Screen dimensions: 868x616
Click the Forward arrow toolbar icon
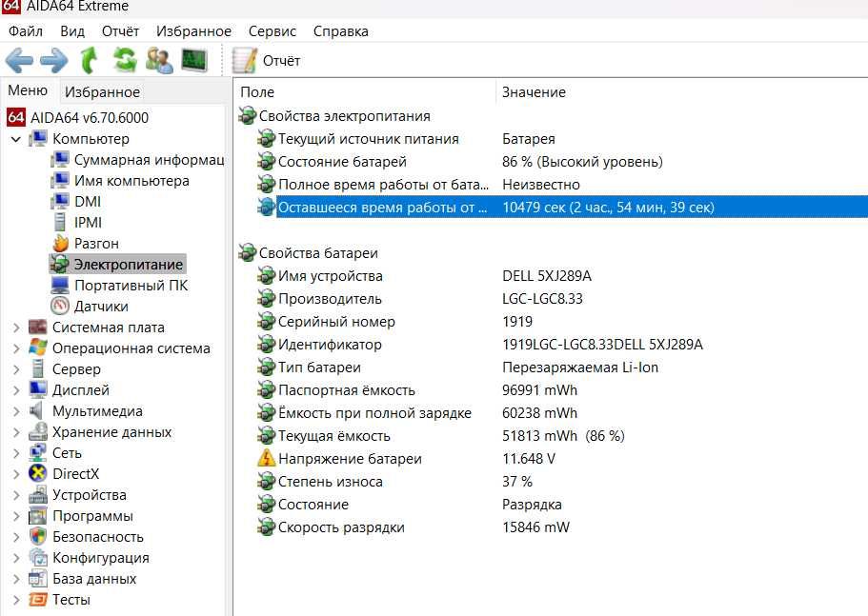53,60
